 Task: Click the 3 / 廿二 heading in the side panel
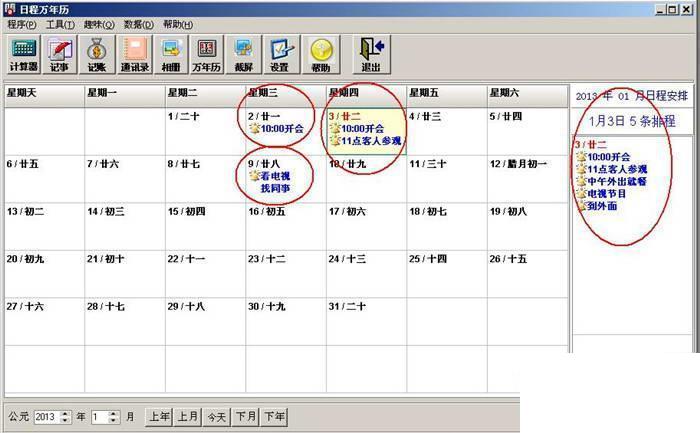(591, 145)
